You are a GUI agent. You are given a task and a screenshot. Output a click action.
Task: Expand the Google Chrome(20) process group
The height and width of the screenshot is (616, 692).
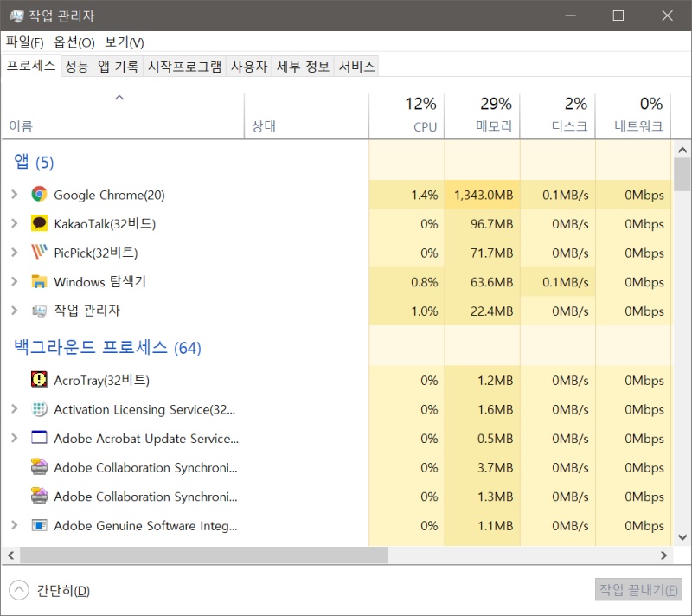click(x=14, y=195)
